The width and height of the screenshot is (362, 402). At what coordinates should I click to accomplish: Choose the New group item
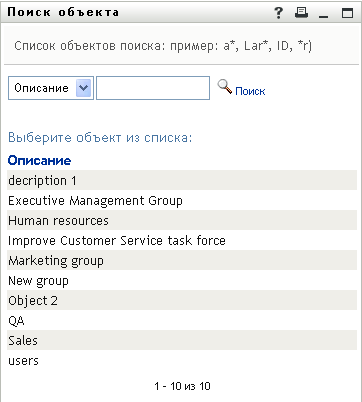[x=182, y=280]
